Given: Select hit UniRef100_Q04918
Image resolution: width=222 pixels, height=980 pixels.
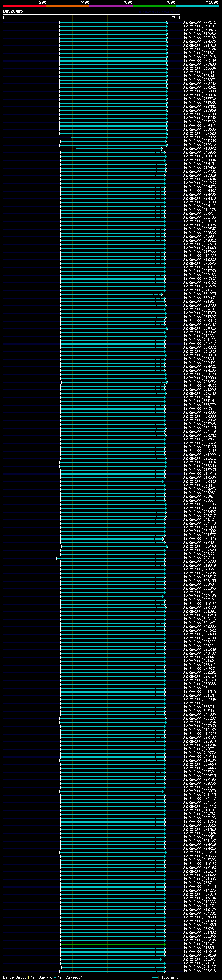Looking at the screenshot, I should point(199,57).
